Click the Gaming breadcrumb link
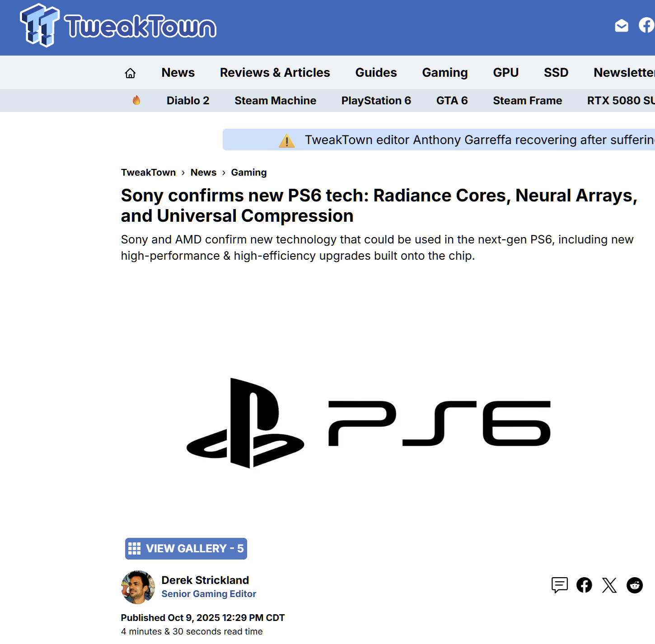This screenshot has height=644, width=655. pos(249,173)
